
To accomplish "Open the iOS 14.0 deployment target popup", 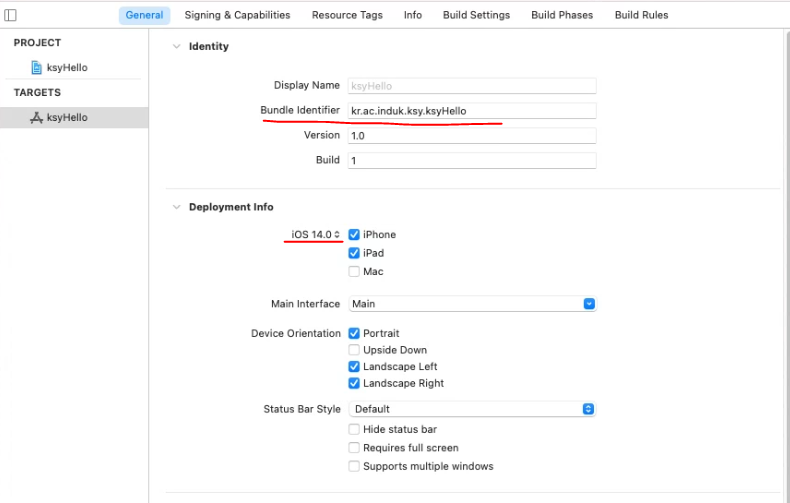I will pyautogui.click(x=315, y=234).
